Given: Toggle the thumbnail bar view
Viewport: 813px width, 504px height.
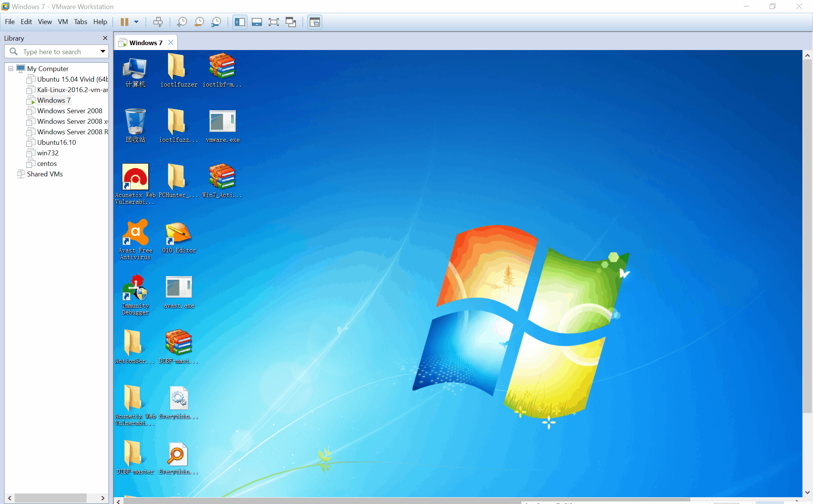Looking at the screenshot, I should [257, 22].
